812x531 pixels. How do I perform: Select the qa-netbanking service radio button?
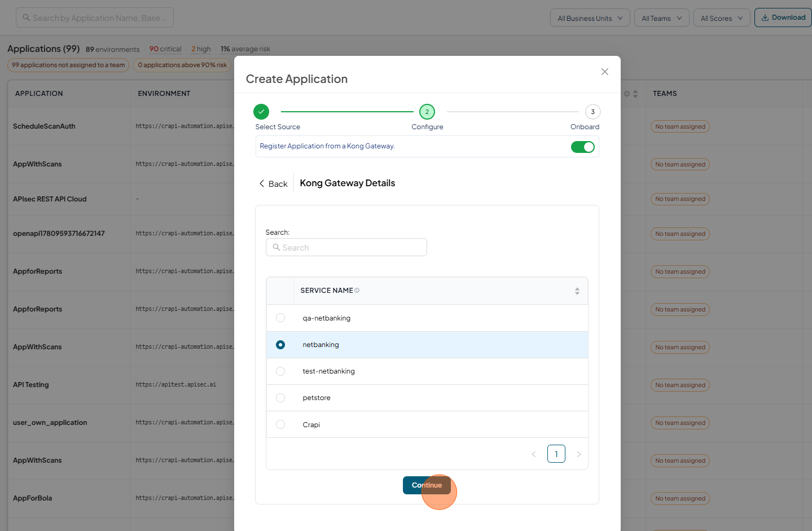280,318
